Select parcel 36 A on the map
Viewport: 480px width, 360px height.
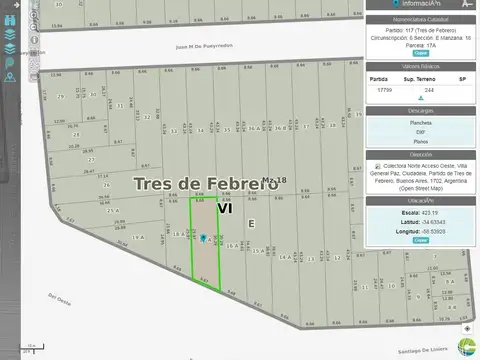click(254, 128)
